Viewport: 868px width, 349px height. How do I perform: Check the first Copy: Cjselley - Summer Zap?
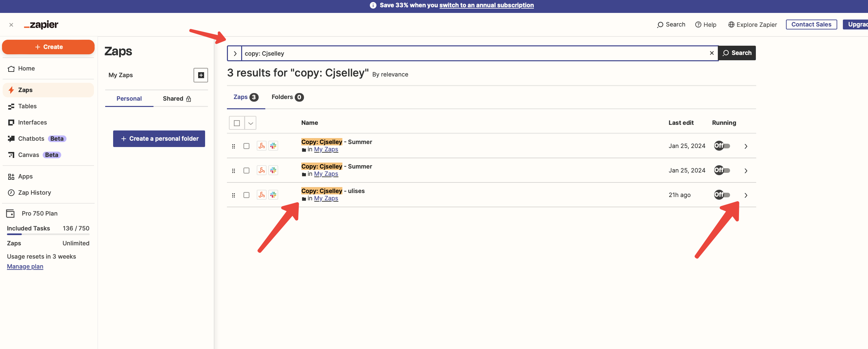coord(247,146)
